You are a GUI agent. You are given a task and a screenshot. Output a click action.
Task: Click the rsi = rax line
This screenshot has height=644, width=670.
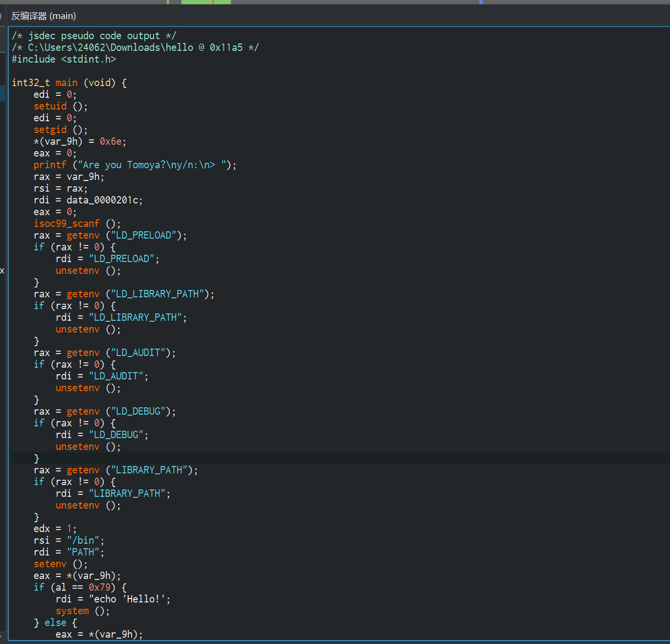coord(61,188)
